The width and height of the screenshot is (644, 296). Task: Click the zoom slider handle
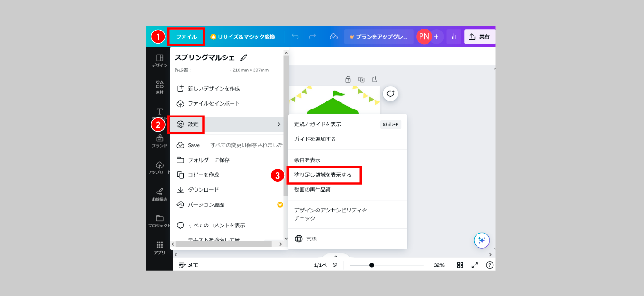[372, 265]
